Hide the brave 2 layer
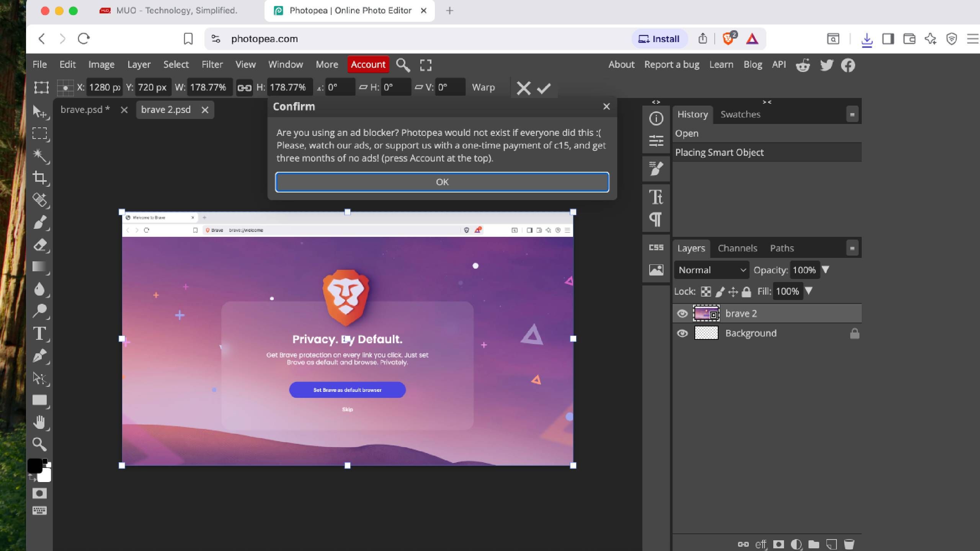The height and width of the screenshot is (551, 980). coord(682,314)
